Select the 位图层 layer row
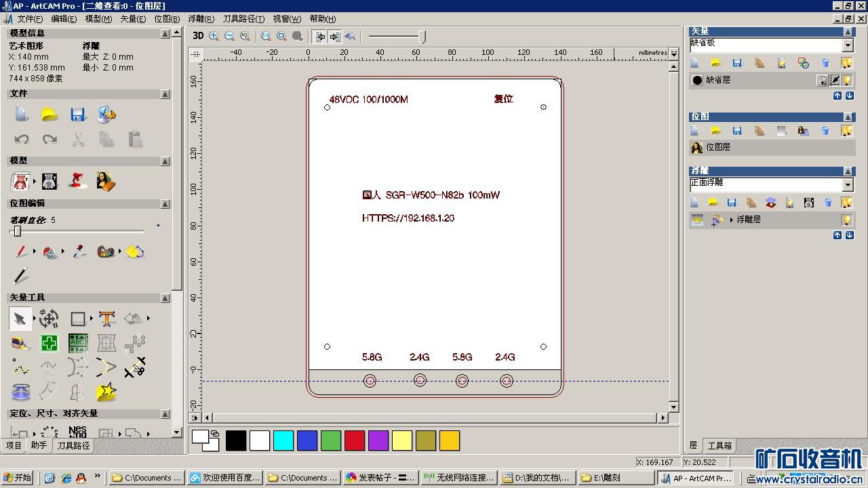The height and width of the screenshot is (488, 868). coord(771,147)
